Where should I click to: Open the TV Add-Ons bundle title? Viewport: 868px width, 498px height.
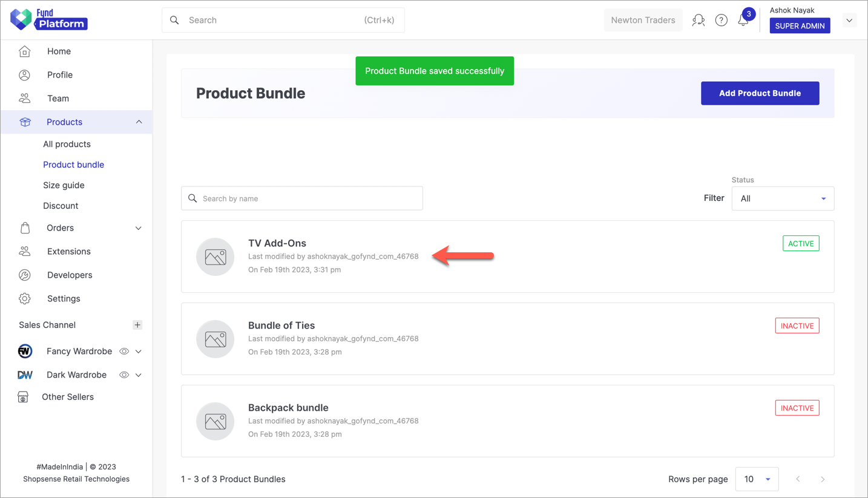pos(277,243)
